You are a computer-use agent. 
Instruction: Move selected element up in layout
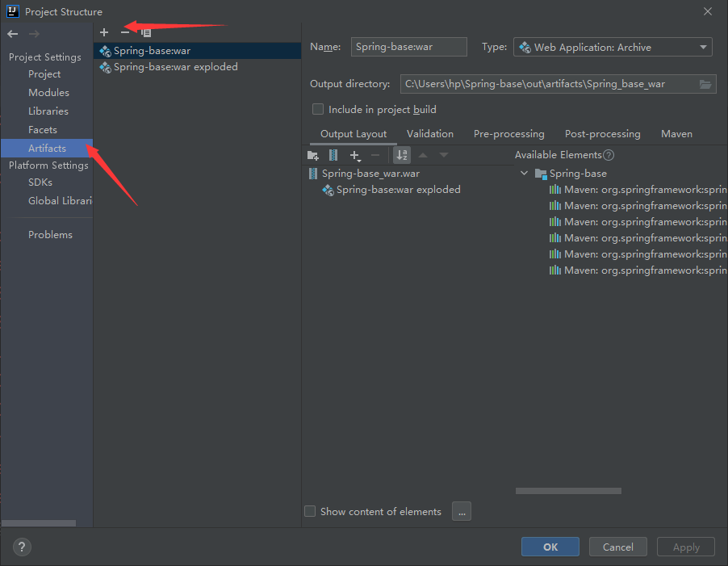point(423,155)
